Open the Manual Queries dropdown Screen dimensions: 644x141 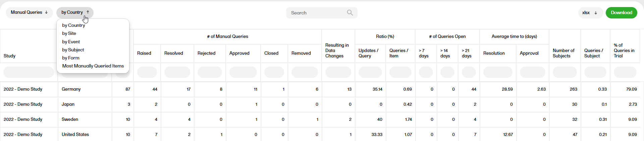(29, 12)
